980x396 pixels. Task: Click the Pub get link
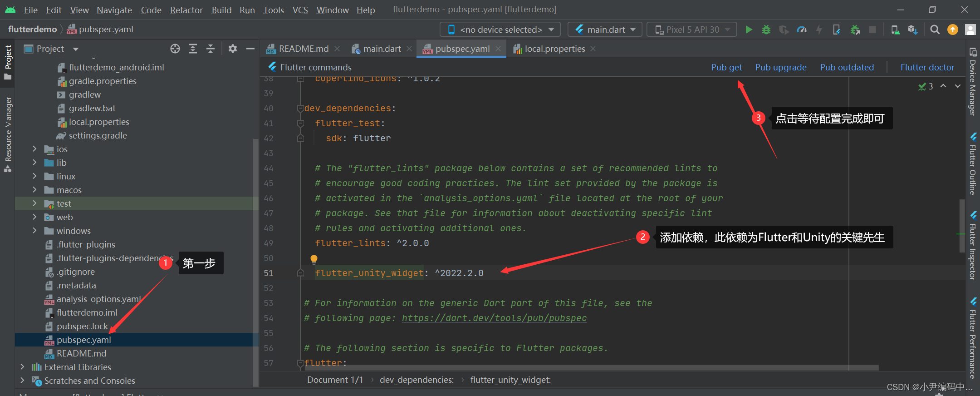tap(726, 68)
